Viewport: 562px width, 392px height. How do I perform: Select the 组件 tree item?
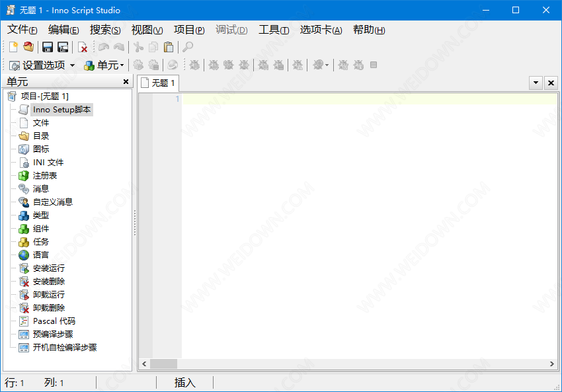coord(41,229)
